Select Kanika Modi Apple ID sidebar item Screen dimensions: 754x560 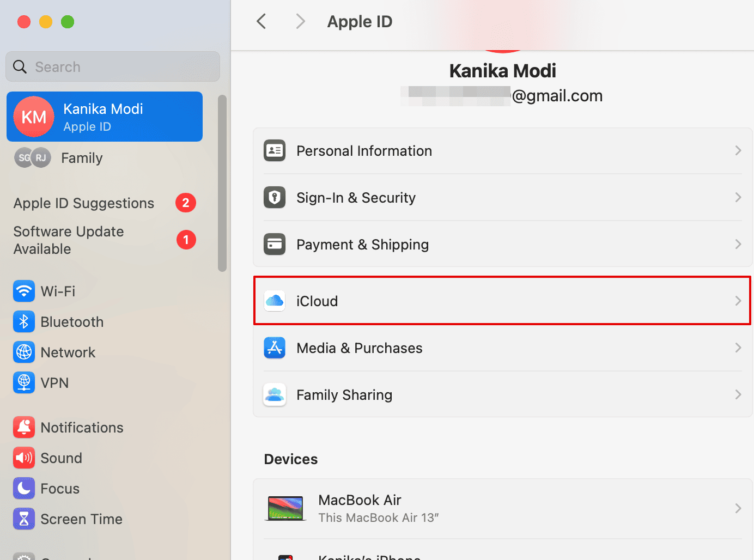click(105, 117)
